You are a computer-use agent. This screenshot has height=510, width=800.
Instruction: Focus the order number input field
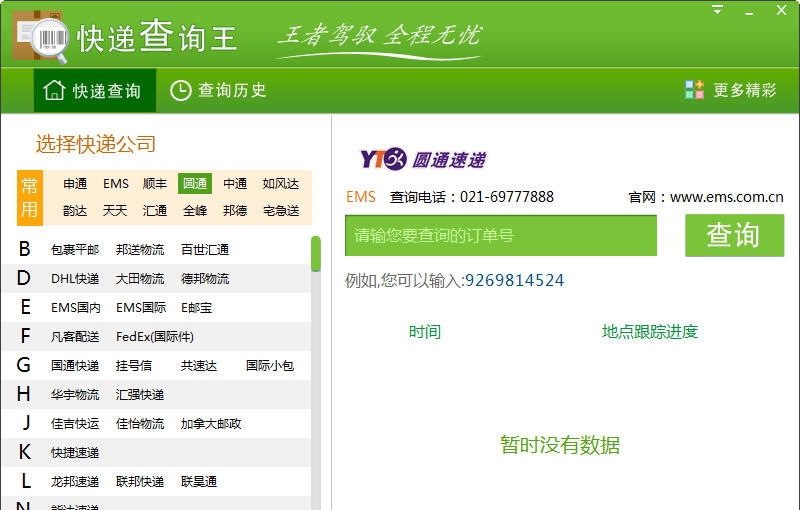(501, 236)
